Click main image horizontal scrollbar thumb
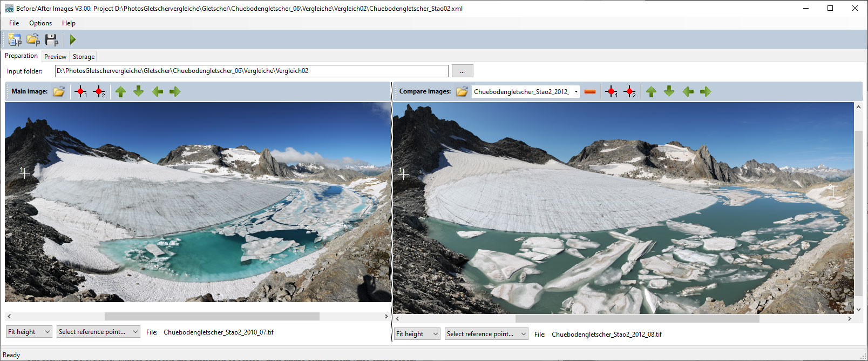 click(x=212, y=316)
